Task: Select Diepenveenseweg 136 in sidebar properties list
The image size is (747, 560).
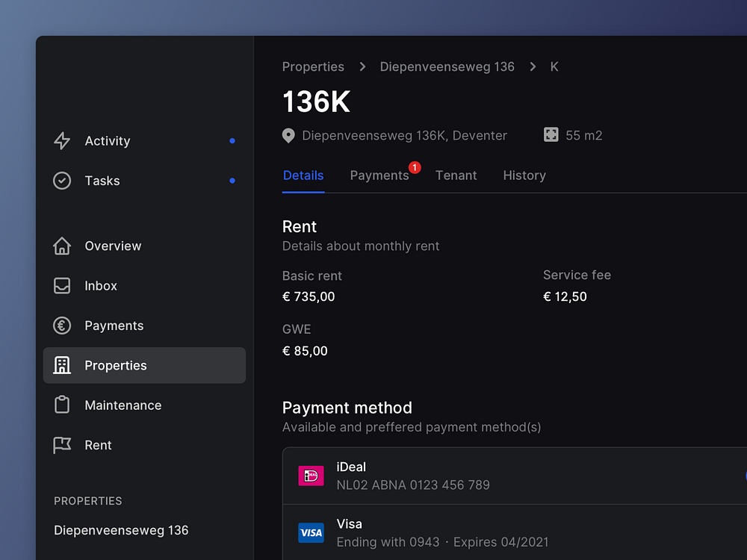Action: pyautogui.click(x=121, y=530)
